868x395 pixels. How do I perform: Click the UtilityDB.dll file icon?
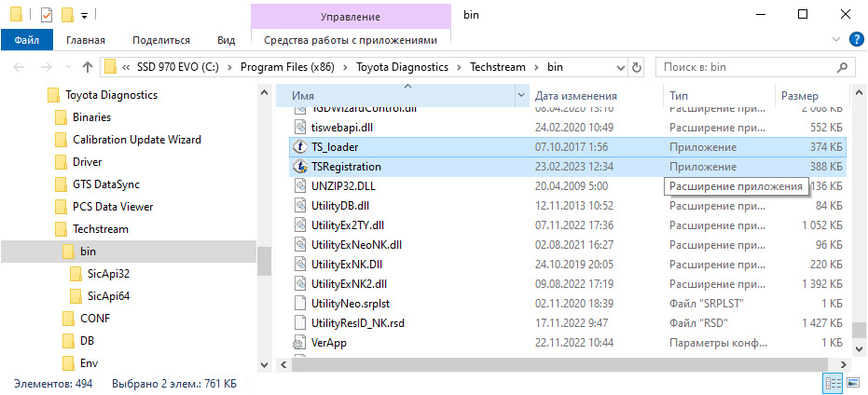(x=299, y=206)
